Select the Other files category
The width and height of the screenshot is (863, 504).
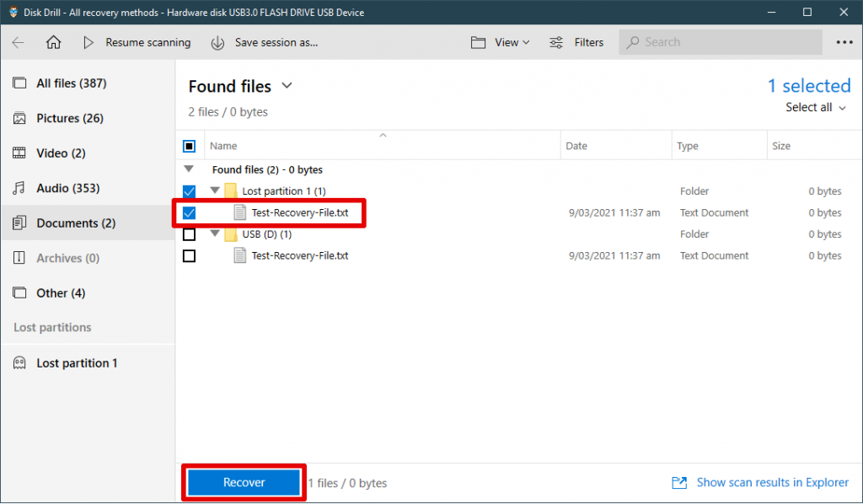tap(60, 292)
